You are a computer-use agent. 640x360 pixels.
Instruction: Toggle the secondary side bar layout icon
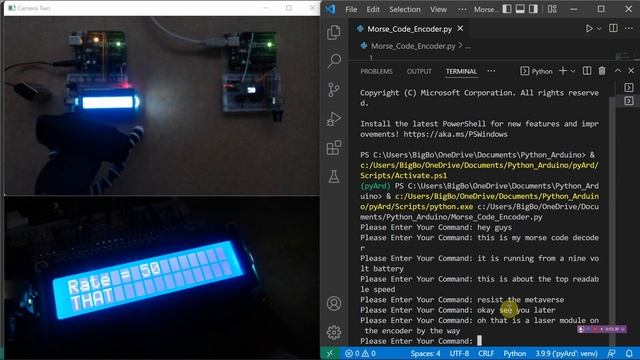pos(533,9)
